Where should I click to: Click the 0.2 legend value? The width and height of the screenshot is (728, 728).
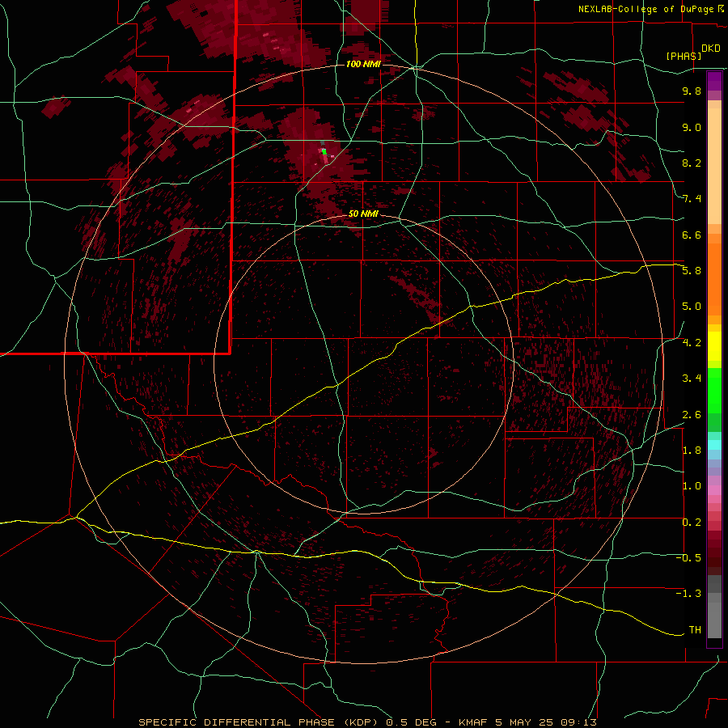(x=692, y=523)
